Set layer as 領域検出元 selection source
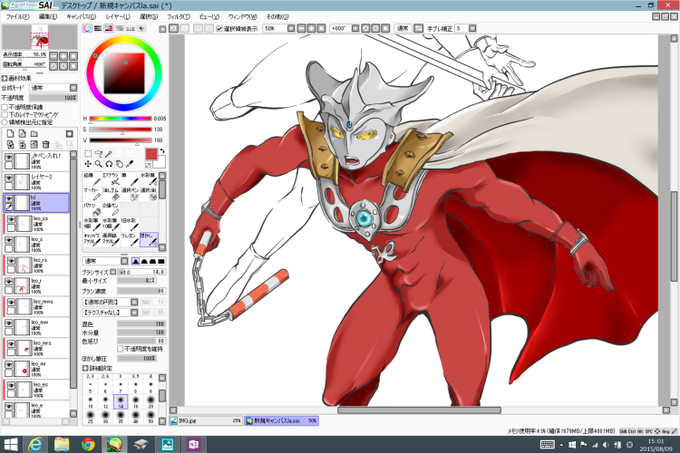680x453 pixels. (5, 122)
